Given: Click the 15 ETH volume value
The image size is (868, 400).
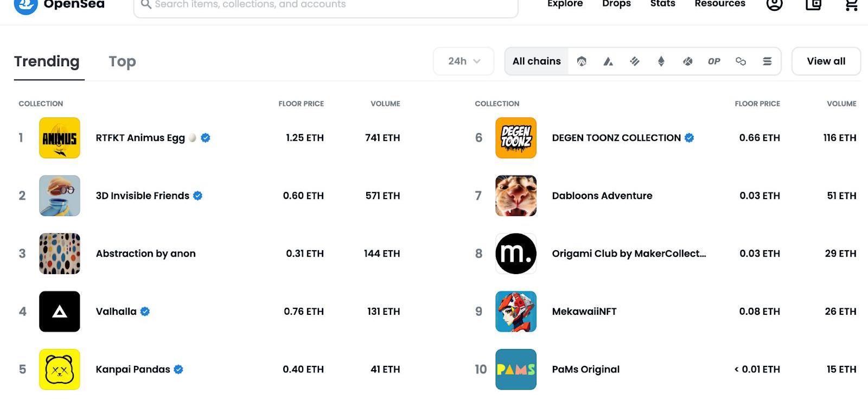Looking at the screenshot, I should 841,370.
